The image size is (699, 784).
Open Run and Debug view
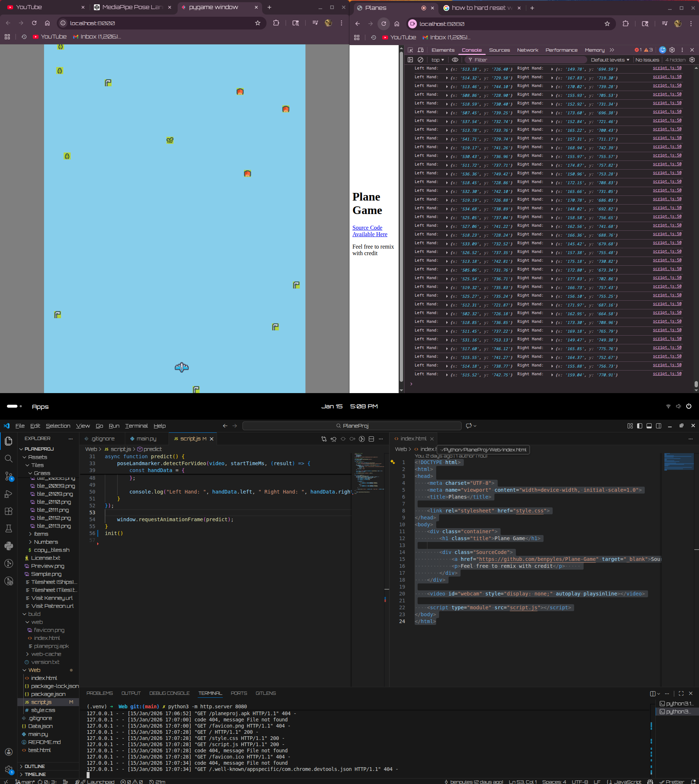pos(8,494)
